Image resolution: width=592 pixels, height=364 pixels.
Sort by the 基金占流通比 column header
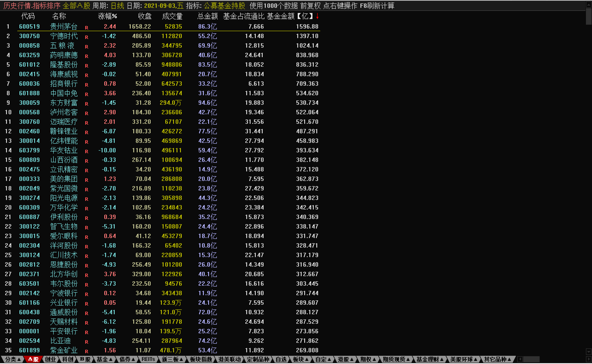pyautogui.click(x=244, y=16)
